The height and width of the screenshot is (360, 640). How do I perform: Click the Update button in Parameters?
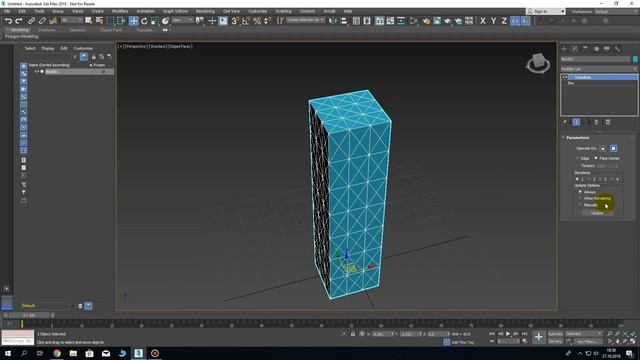(597, 213)
